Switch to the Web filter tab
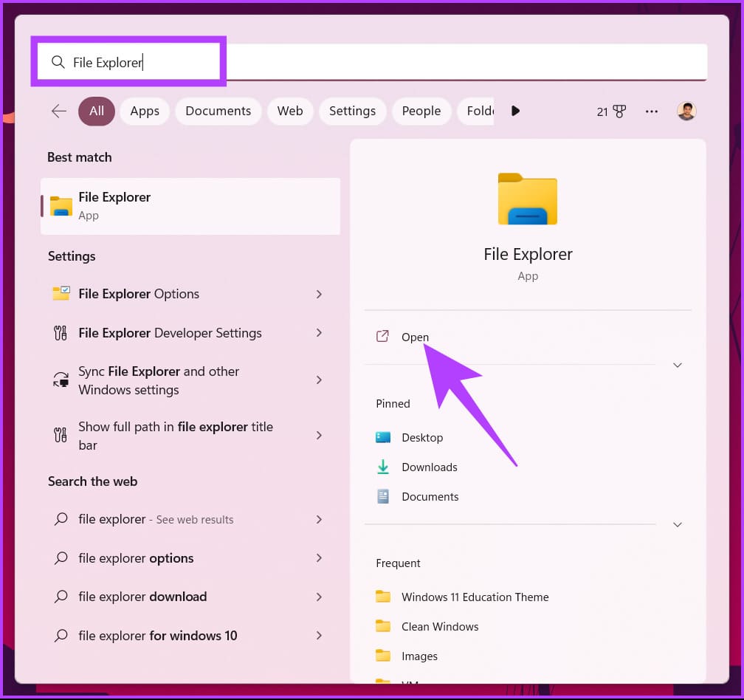This screenshot has height=700, width=744. click(290, 111)
